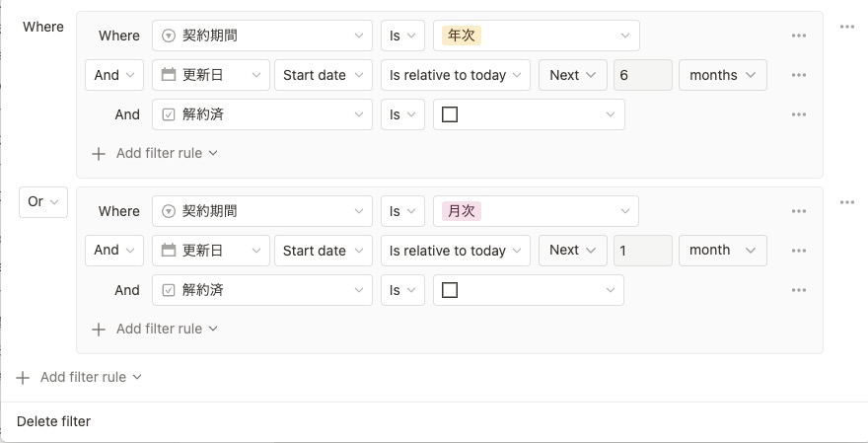
Task: Click Delete filter
Action: (54, 421)
